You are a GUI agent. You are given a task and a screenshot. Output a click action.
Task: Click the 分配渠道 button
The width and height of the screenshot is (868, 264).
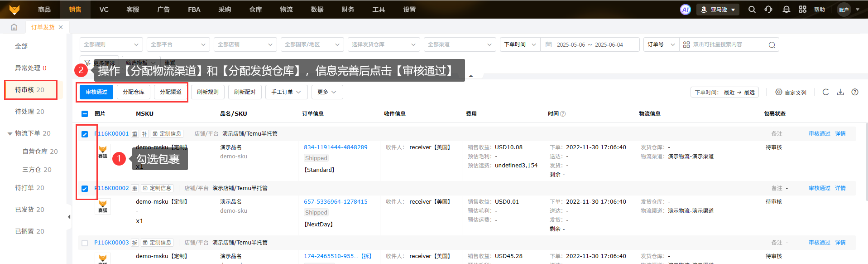pyautogui.click(x=171, y=92)
